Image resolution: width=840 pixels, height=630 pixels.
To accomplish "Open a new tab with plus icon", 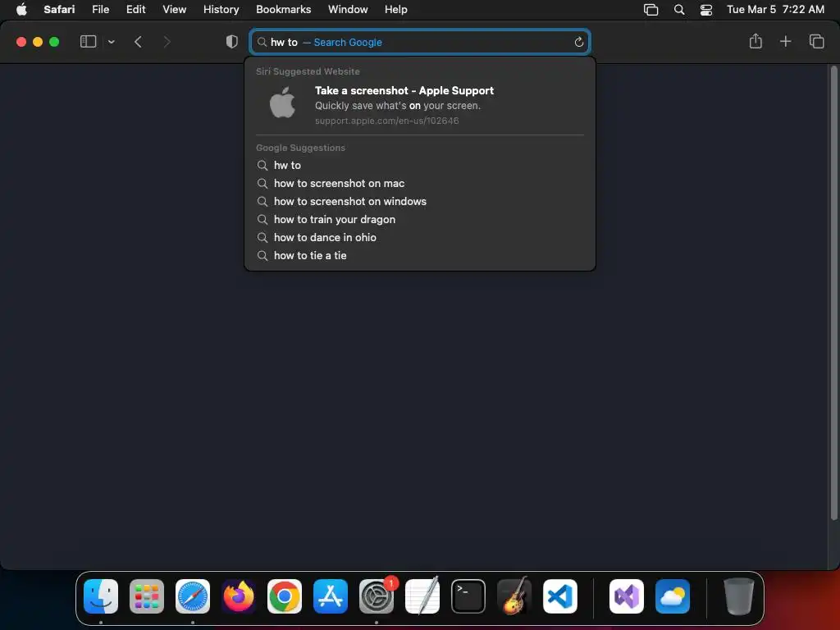I will (x=785, y=41).
